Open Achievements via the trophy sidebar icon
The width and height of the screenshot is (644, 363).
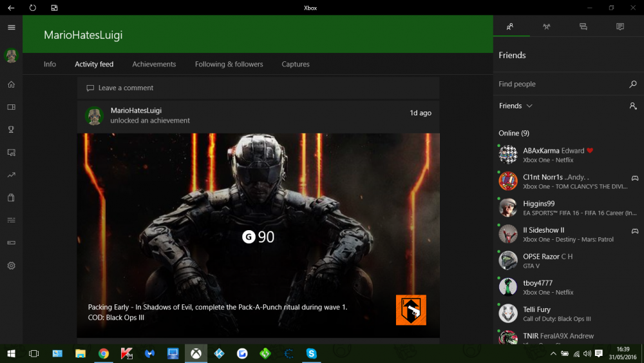point(11,129)
